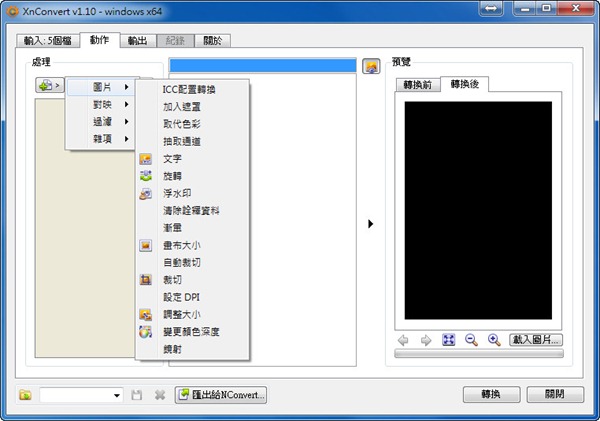Choose 鏡射 from the menu
Image resolution: width=600 pixels, height=421 pixels.
[172, 349]
